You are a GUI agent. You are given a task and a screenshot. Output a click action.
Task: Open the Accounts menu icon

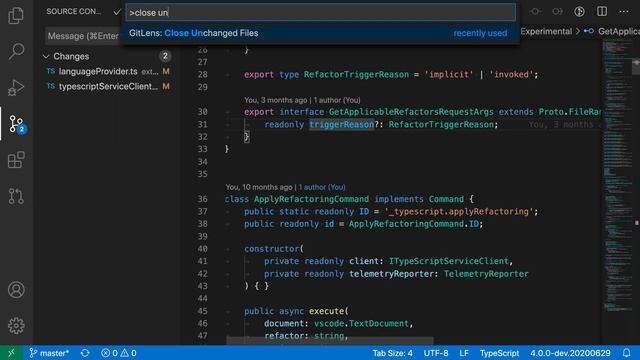point(16,290)
